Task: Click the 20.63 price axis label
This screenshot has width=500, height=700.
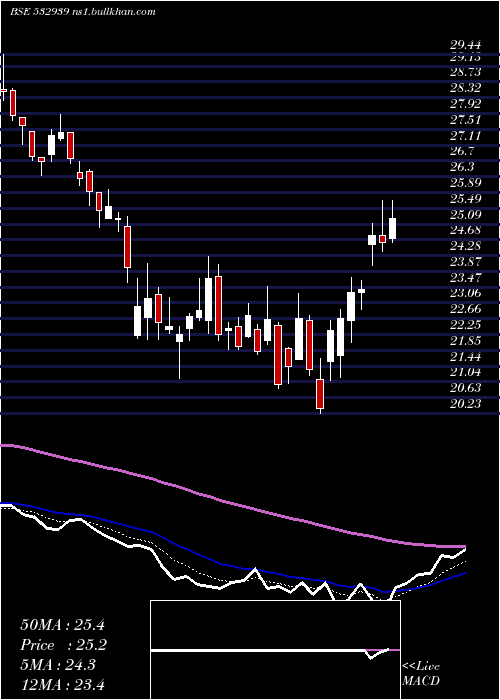Action: [x=466, y=388]
